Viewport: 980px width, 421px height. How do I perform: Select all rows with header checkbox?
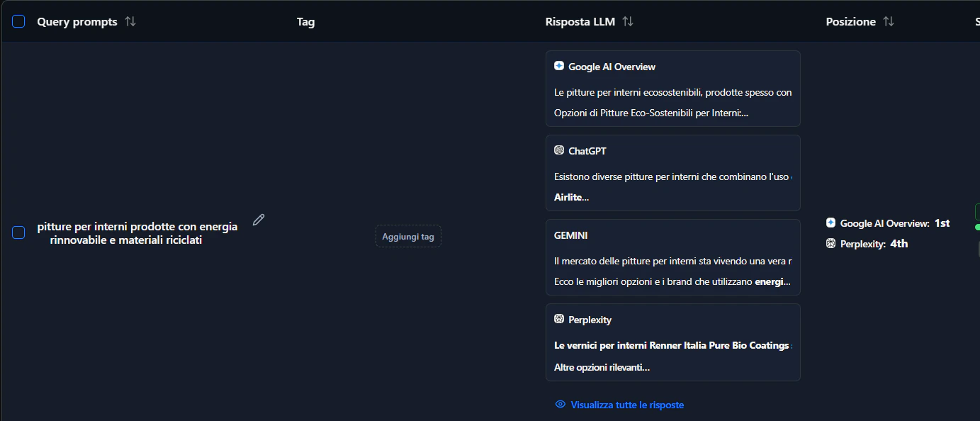pyautogui.click(x=18, y=21)
